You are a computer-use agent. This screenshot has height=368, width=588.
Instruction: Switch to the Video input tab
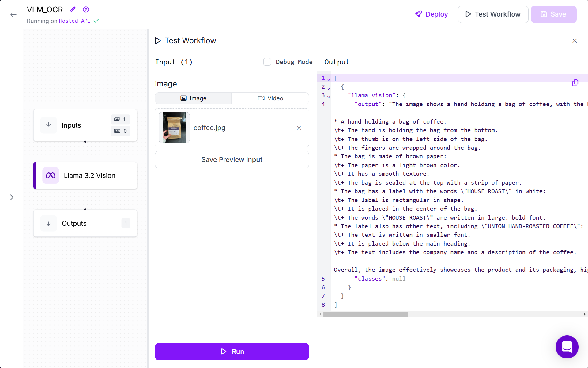[270, 98]
